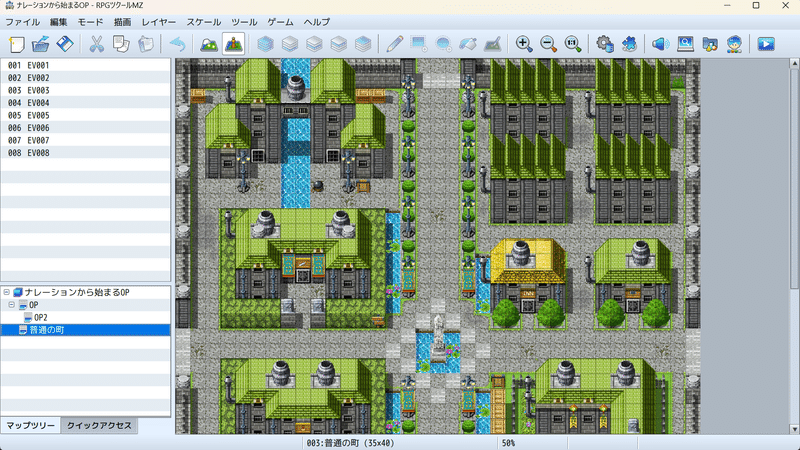The image size is (800, 450).
Task: Open the ヘルプ menu
Action: pyautogui.click(x=317, y=22)
